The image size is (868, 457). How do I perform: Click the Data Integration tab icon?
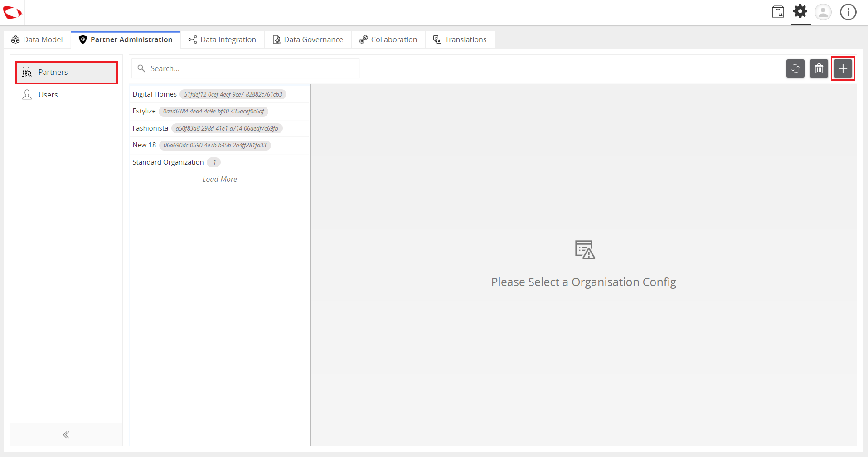point(193,39)
